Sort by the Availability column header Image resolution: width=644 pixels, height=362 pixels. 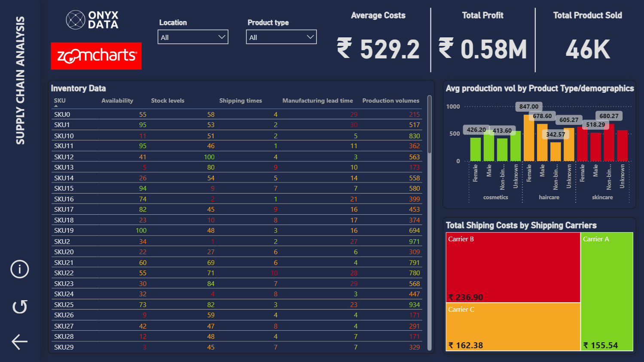[x=117, y=100]
